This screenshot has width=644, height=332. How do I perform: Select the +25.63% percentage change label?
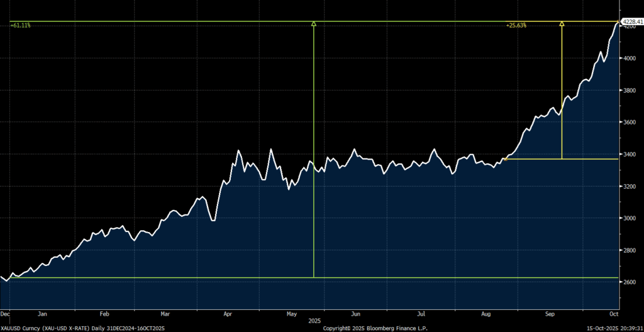[516, 25]
